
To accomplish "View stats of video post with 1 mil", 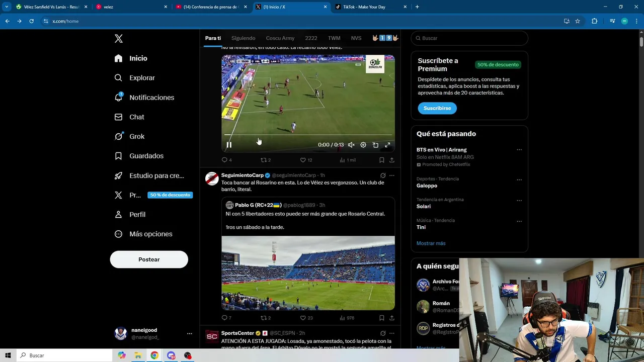I will coord(348,160).
